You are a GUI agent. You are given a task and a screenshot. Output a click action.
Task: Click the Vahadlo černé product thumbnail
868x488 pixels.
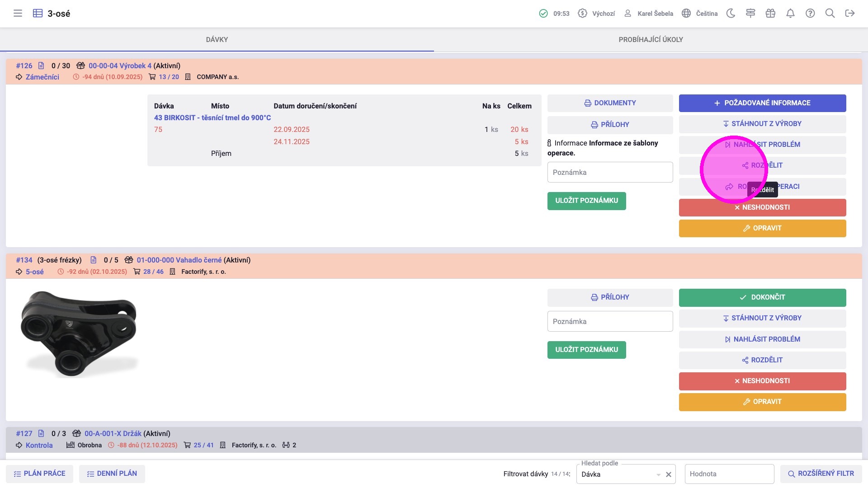tap(79, 334)
